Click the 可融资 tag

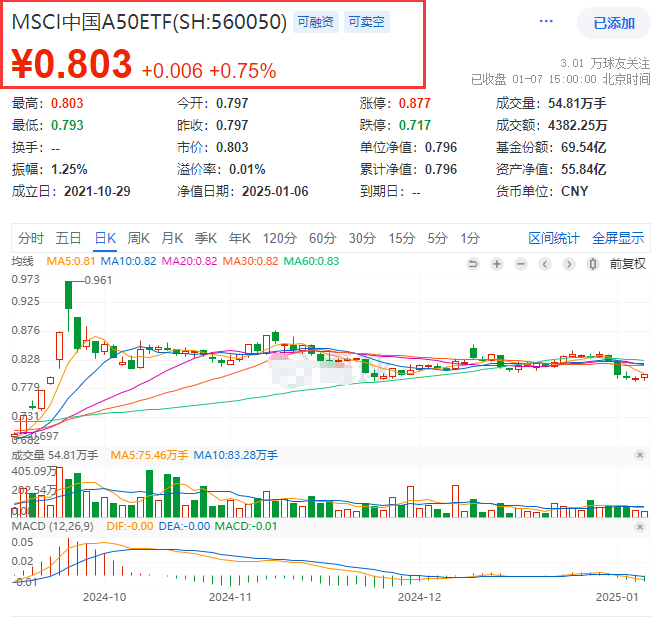(x=315, y=22)
